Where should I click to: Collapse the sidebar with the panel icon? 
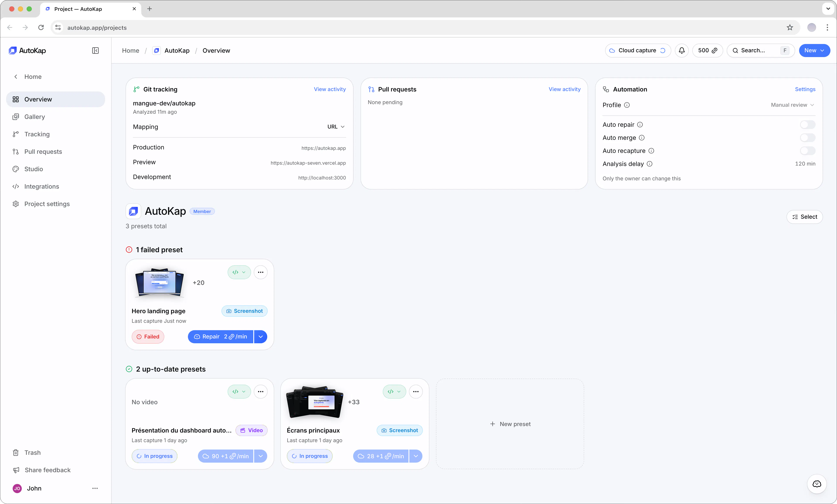point(95,51)
